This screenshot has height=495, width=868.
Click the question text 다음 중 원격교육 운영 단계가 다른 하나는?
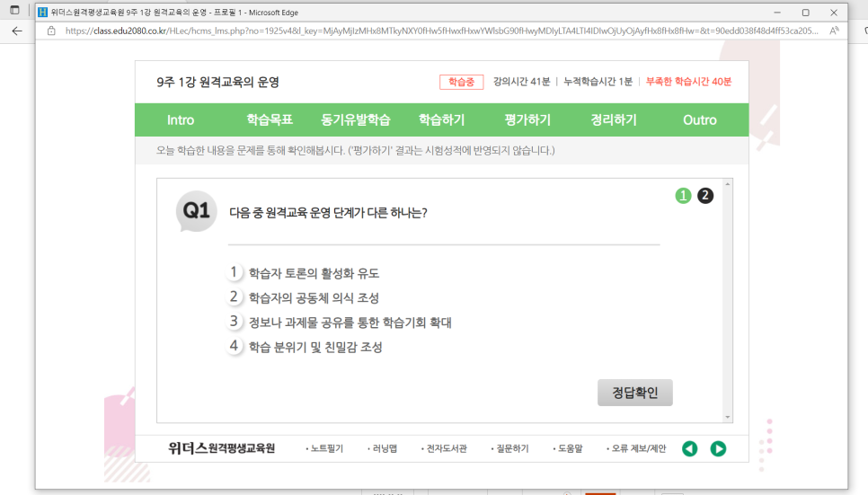coord(328,213)
